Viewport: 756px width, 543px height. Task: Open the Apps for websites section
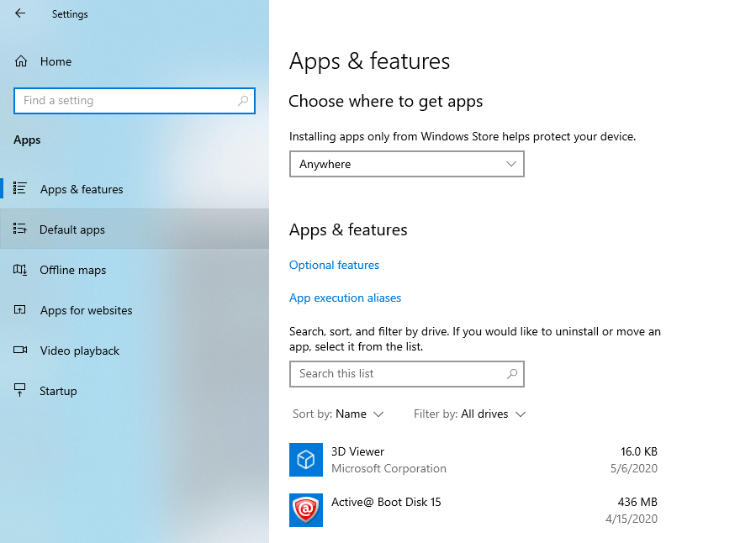[135, 310]
